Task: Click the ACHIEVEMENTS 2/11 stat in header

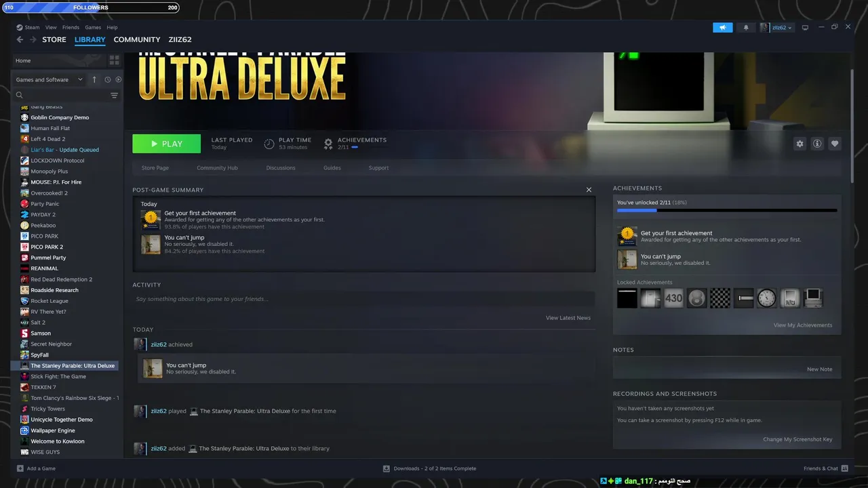Action: click(x=355, y=143)
